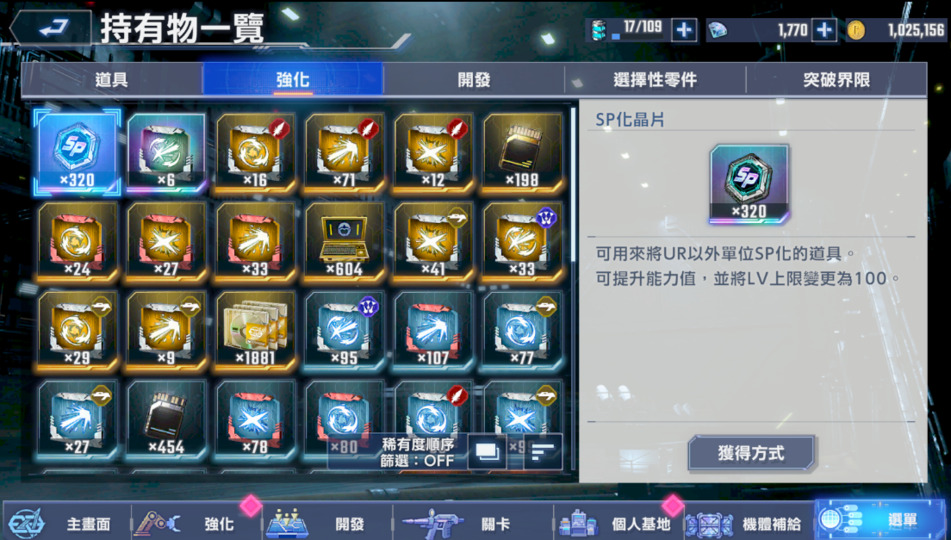Select the memory card item ×198
Image resolution: width=951 pixels, height=540 pixels.
click(x=522, y=152)
